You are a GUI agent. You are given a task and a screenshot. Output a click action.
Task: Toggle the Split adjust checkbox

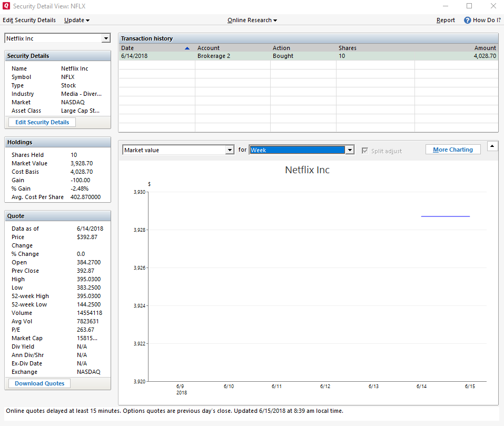[x=365, y=151]
